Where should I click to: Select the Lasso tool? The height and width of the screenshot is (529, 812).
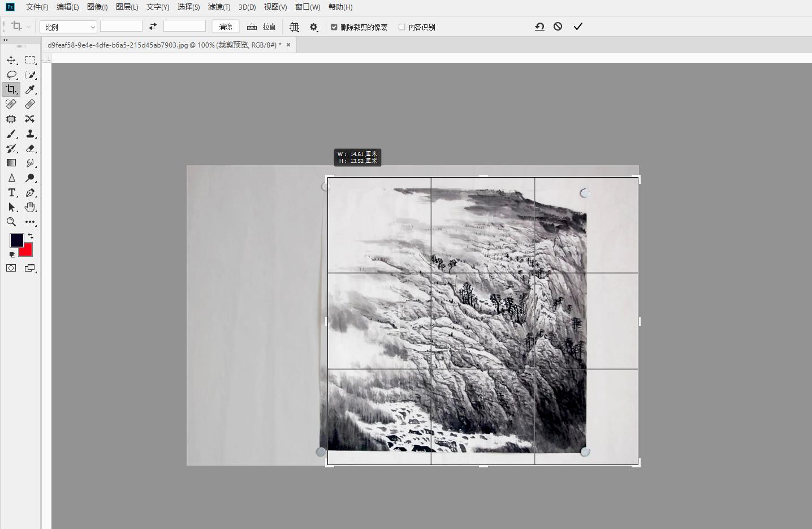11,75
